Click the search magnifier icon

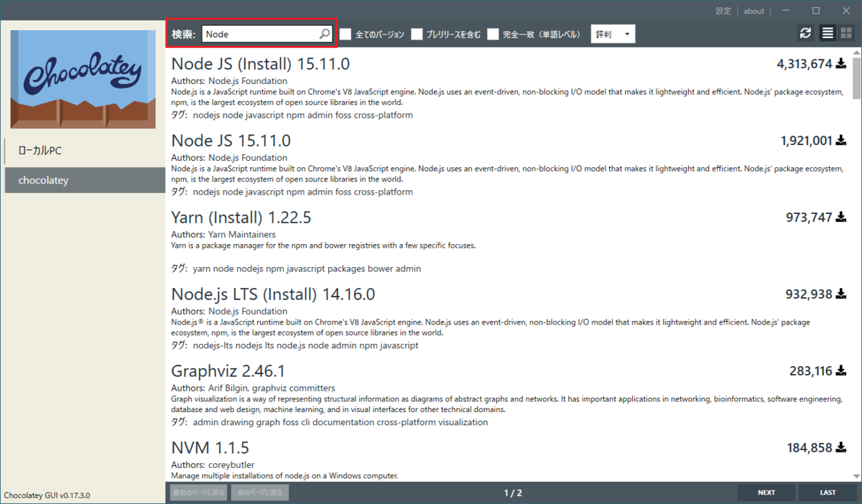(325, 34)
